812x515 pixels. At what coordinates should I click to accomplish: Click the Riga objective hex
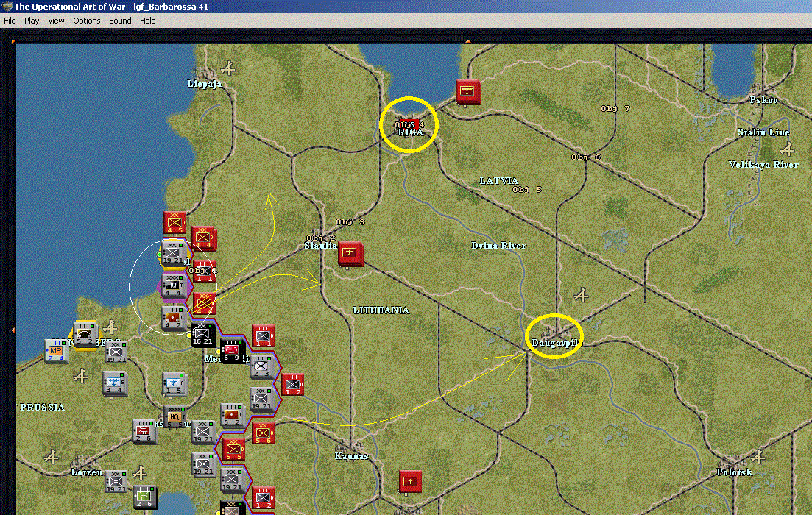409,126
